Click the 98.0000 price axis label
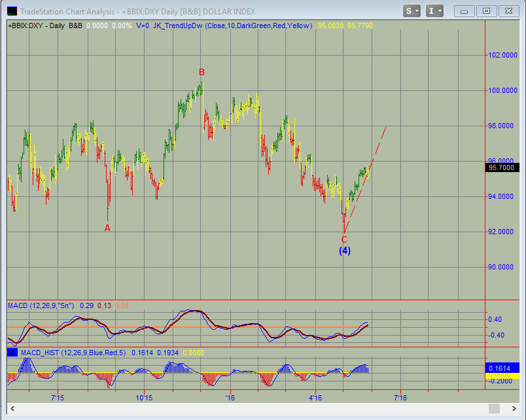 pos(500,126)
